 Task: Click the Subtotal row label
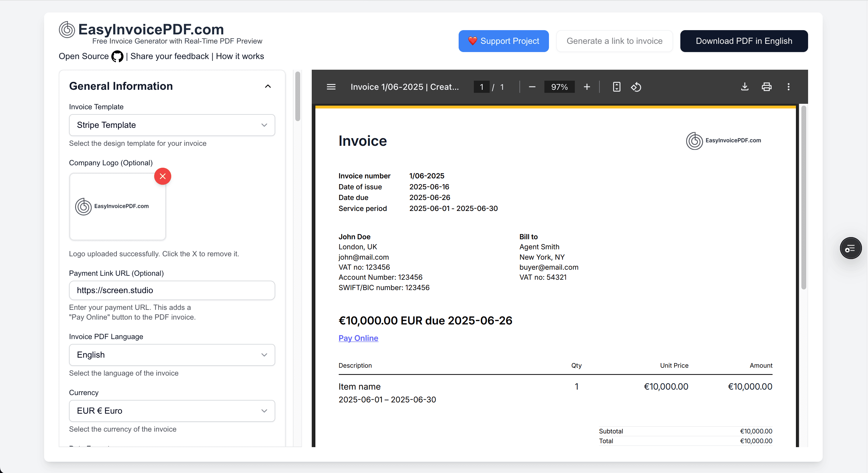(611, 431)
